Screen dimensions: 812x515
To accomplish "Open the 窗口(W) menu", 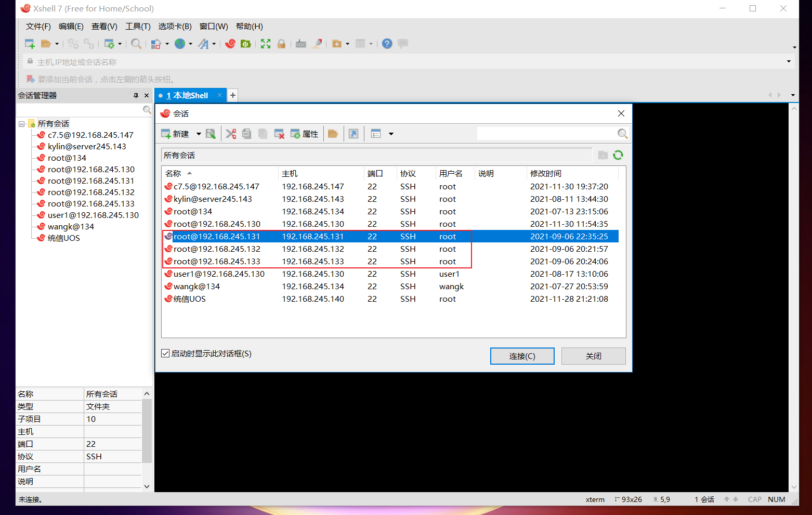I will (x=214, y=26).
